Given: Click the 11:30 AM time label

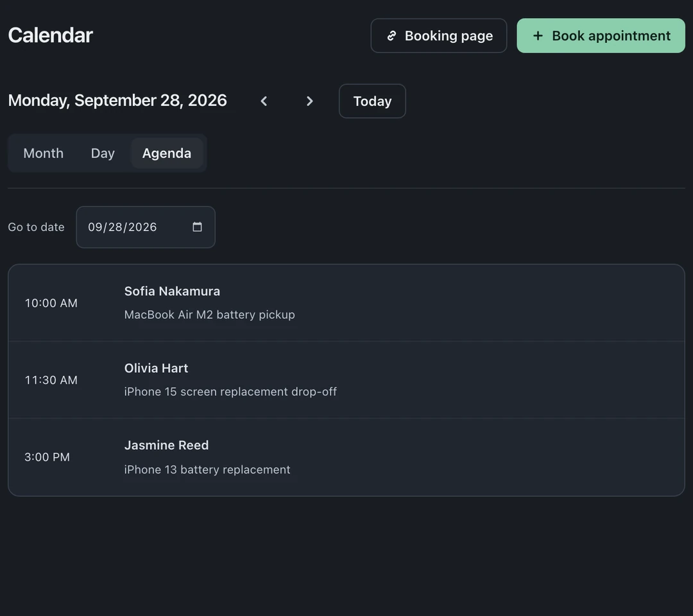Looking at the screenshot, I should (x=51, y=380).
